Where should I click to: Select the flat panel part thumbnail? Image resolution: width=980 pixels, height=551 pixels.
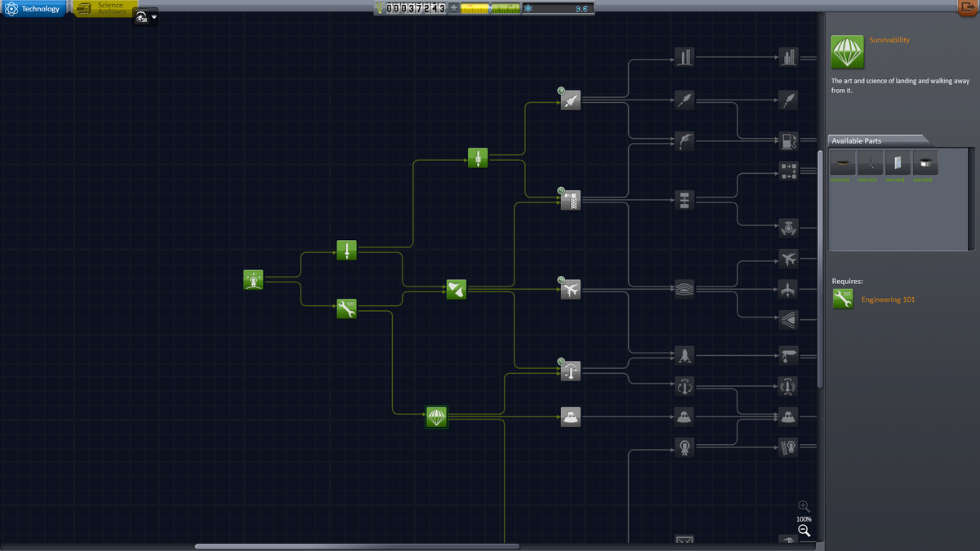pyautogui.click(x=898, y=163)
